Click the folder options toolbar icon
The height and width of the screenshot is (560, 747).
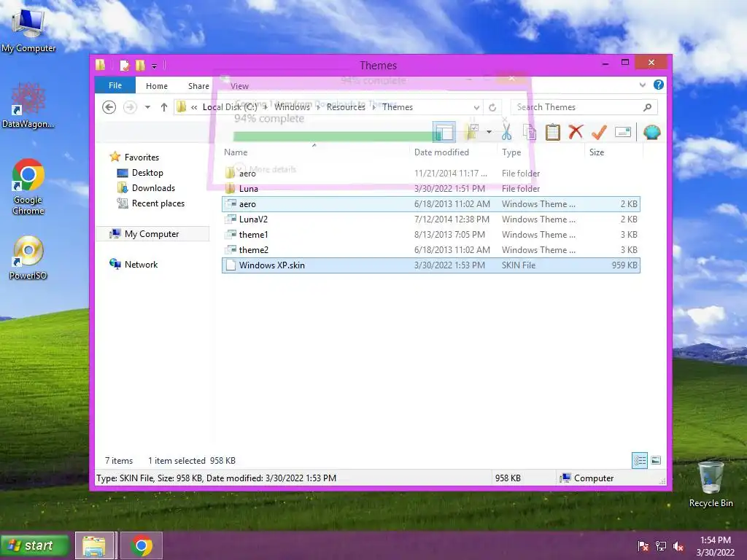click(472, 132)
